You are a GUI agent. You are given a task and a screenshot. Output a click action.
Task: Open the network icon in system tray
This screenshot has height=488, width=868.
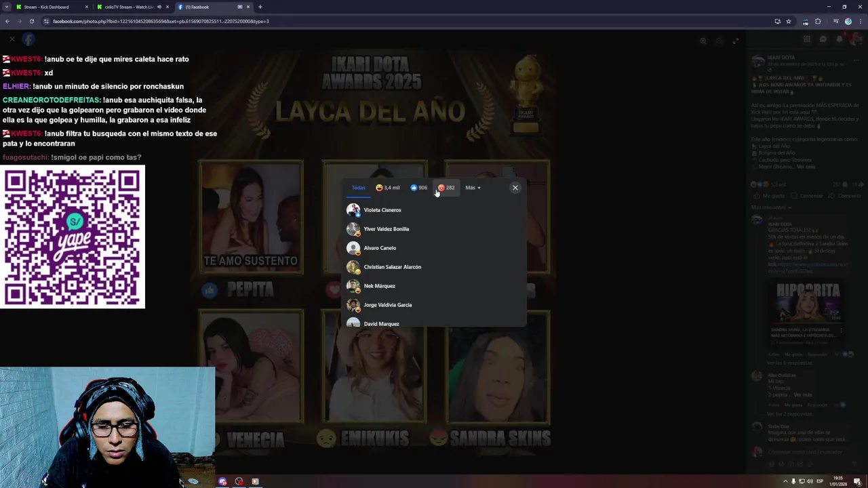[801, 481]
